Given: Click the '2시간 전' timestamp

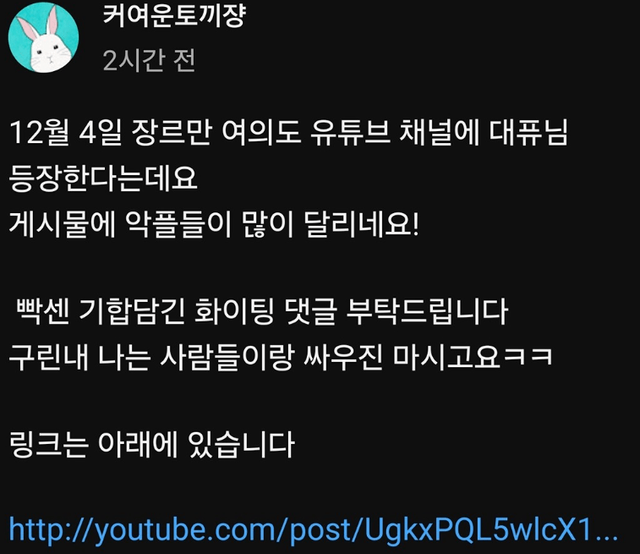Looking at the screenshot, I should click(149, 60).
